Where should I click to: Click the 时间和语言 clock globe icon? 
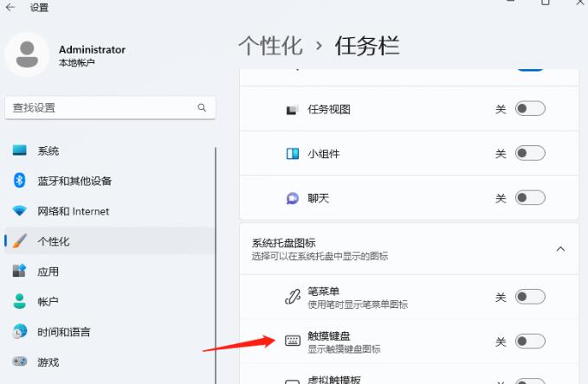[x=20, y=331]
